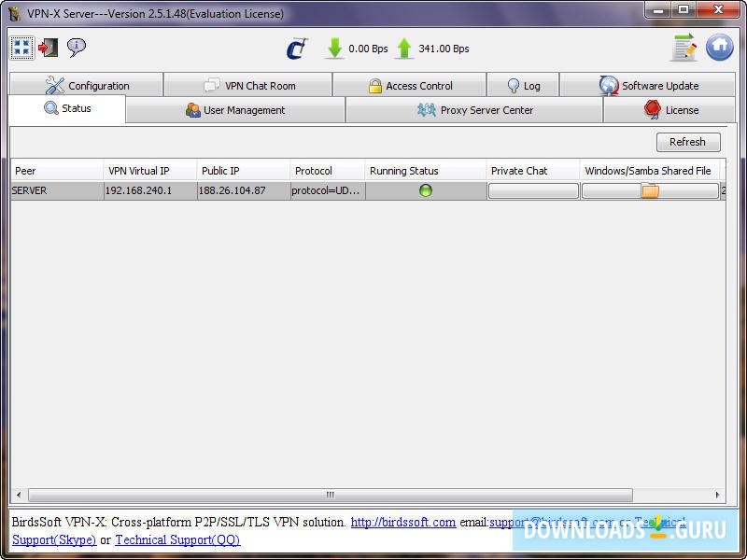Switch to the Log tab

click(523, 86)
